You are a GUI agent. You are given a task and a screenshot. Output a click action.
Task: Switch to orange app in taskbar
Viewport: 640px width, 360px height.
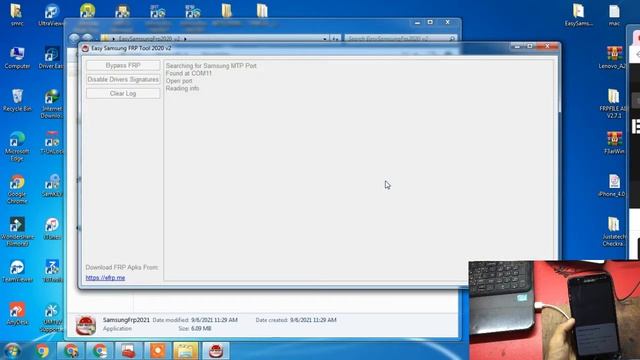tap(158, 351)
